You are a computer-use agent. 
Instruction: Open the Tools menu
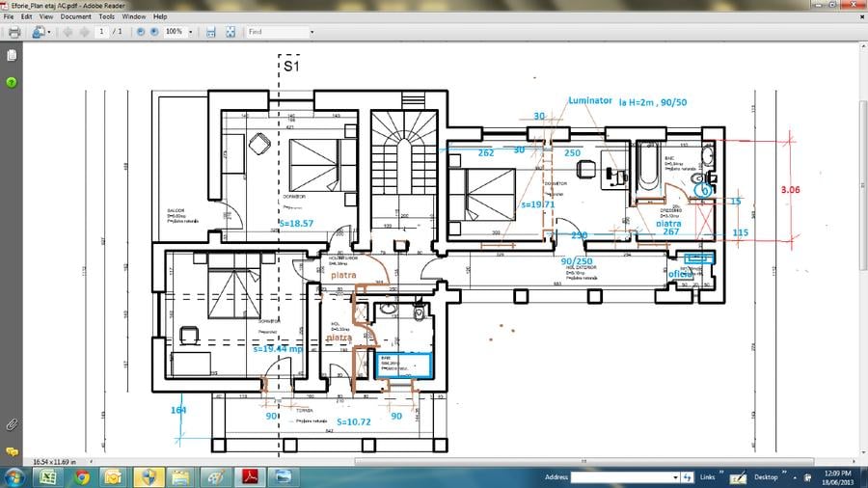(x=106, y=16)
